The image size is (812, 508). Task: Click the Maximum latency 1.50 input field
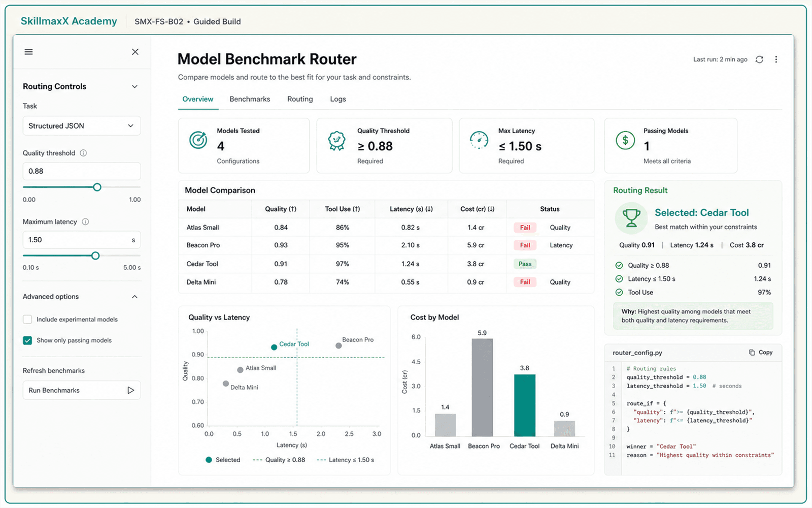click(82, 240)
